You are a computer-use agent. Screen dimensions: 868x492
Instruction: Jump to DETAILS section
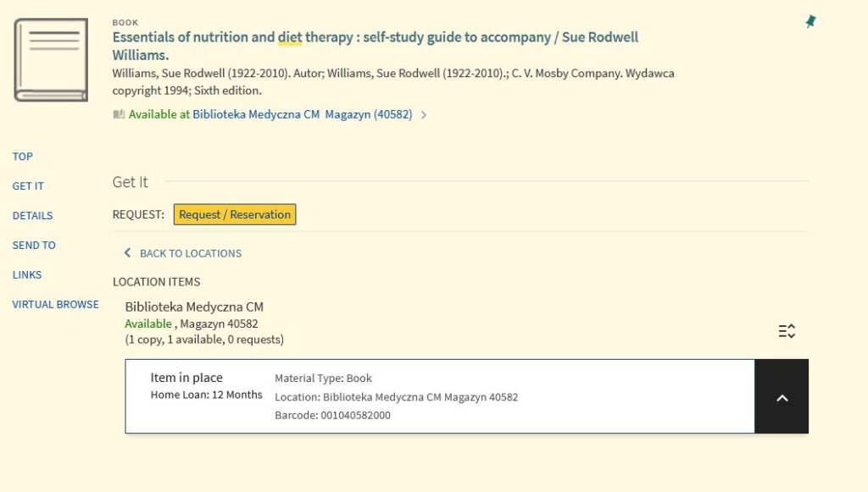coord(33,216)
